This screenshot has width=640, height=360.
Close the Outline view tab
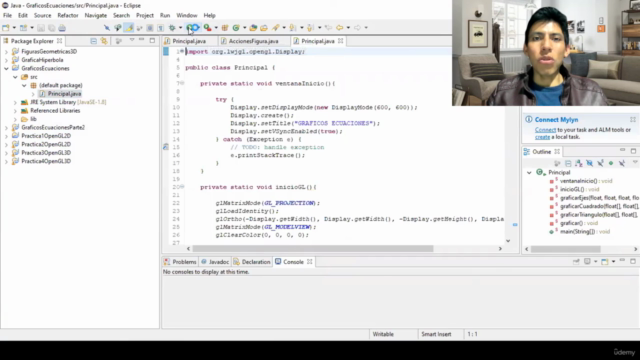[557, 151]
